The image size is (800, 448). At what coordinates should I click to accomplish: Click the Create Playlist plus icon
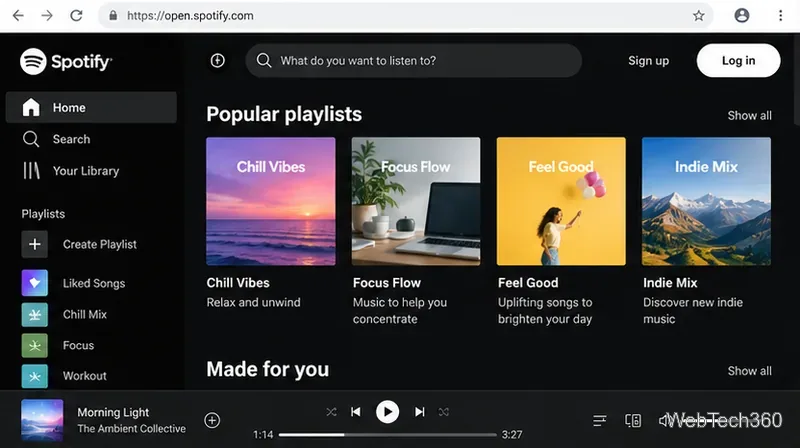(x=35, y=244)
